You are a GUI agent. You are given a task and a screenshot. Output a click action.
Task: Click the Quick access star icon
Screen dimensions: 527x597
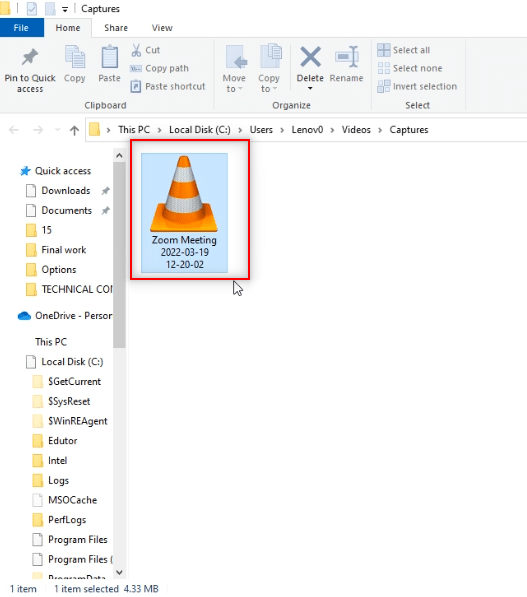coord(25,171)
